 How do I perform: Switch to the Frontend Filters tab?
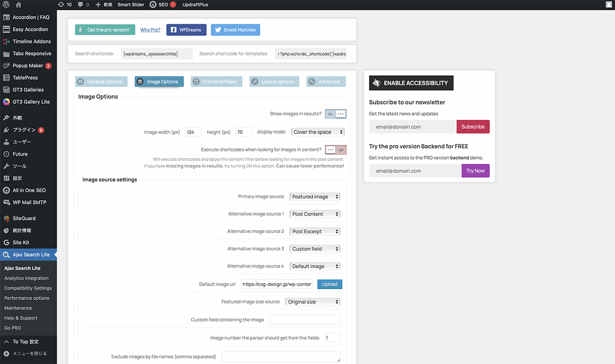(x=216, y=82)
